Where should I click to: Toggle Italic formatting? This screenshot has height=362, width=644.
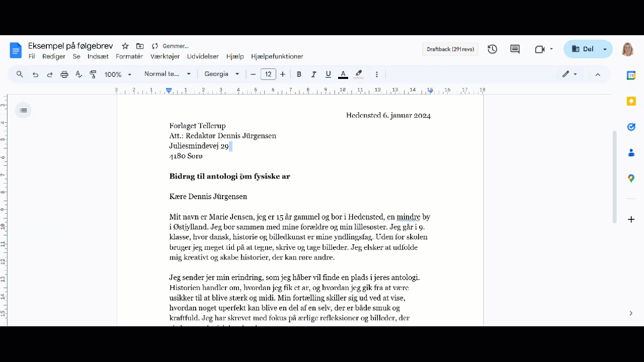pyautogui.click(x=313, y=74)
